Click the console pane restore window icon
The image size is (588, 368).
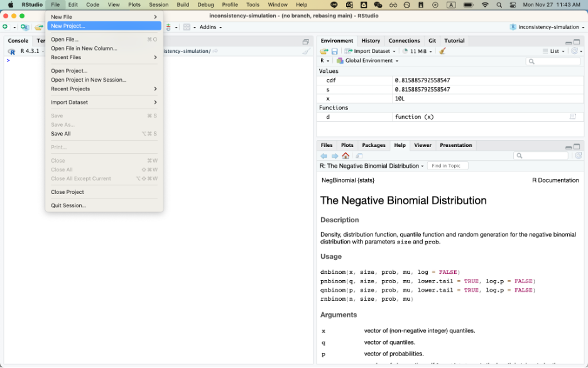(x=306, y=41)
